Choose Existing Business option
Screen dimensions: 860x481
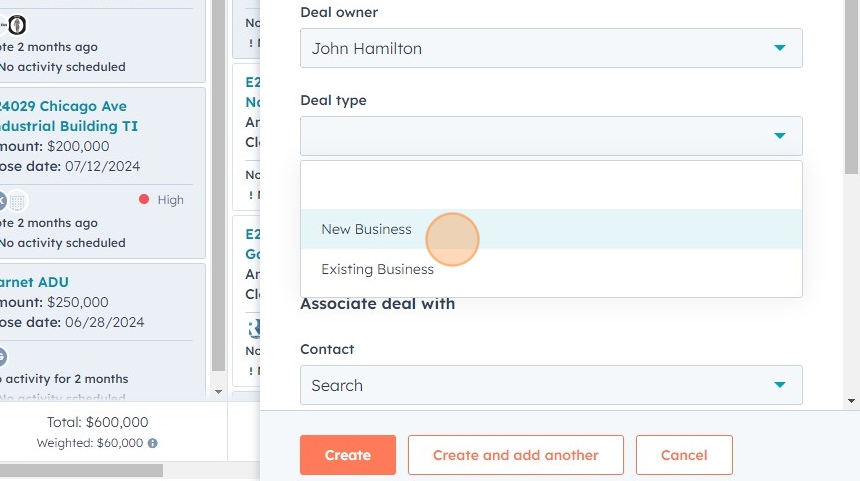(377, 269)
